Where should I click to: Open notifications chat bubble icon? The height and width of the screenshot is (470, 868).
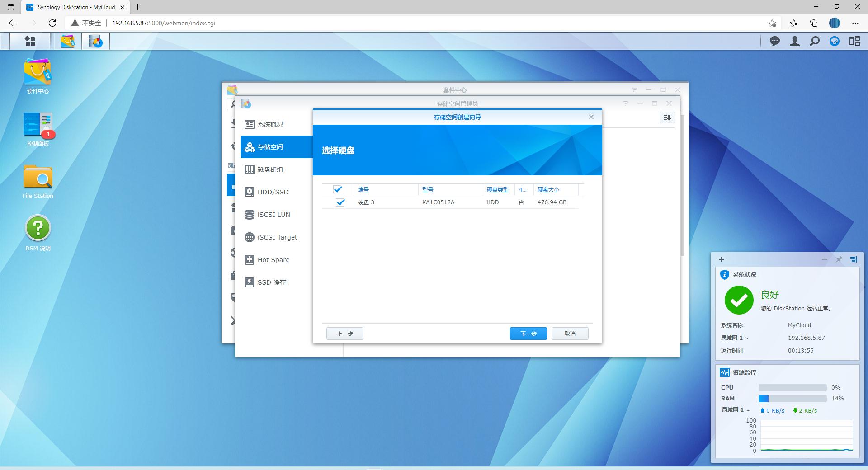[775, 41]
